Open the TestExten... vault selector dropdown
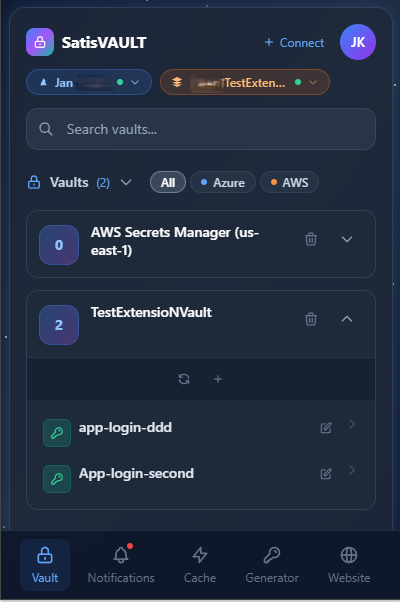 point(245,82)
